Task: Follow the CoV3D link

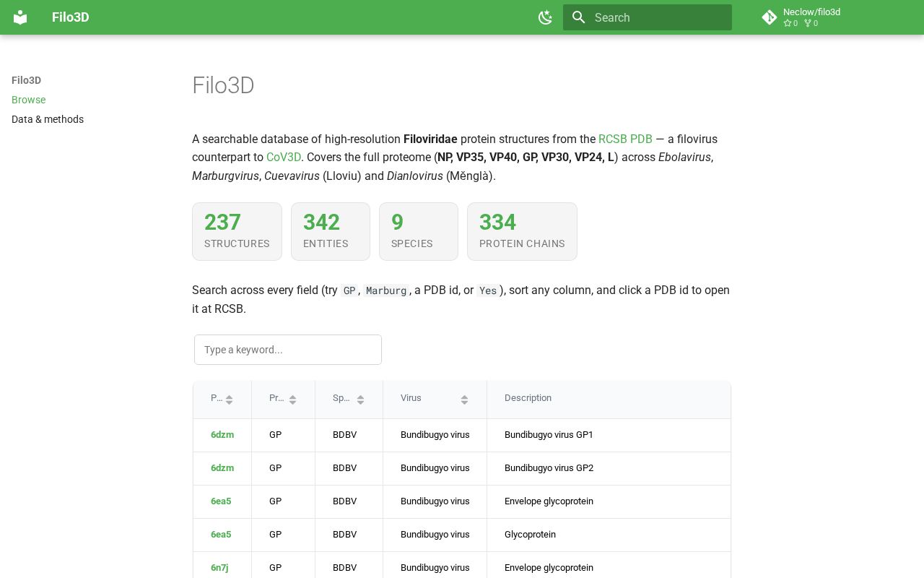Action: [x=284, y=157]
